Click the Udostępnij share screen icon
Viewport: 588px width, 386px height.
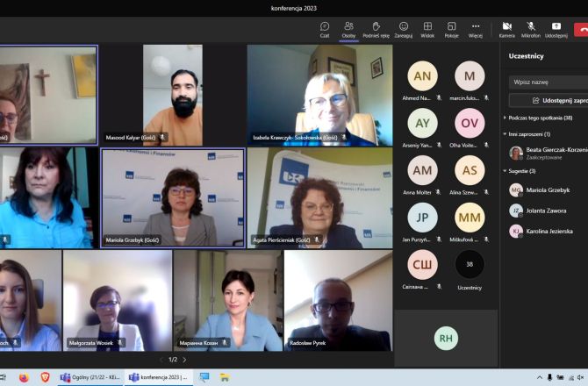click(556, 29)
